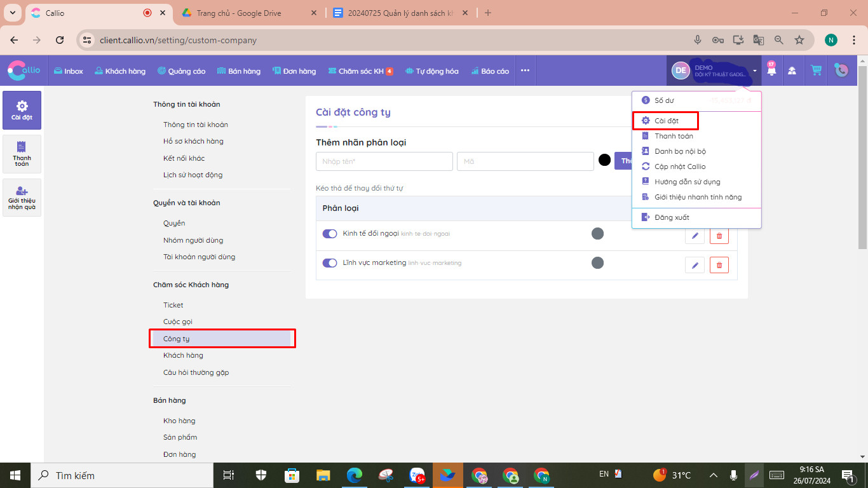The image size is (868, 488).
Task: Open the Callio logo home link
Action: pos(24,71)
